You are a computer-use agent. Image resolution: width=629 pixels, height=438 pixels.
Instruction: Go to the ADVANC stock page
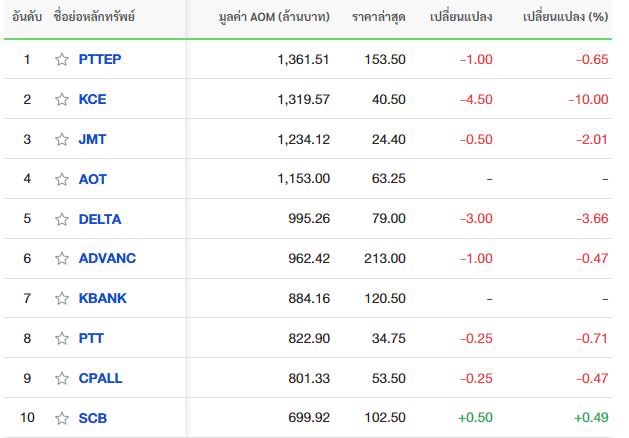[x=107, y=258]
